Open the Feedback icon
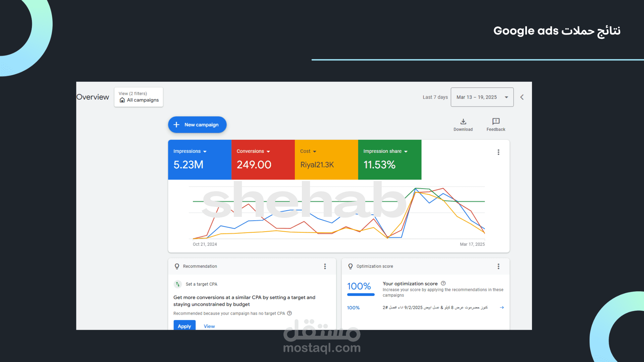This screenshot has height=362, width=644. pos(496,122)
